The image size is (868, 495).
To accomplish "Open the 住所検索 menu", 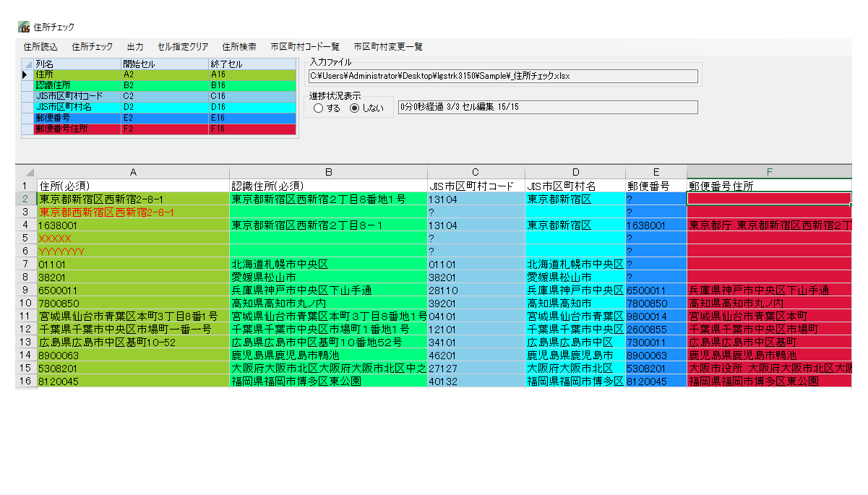I will tap(239, 47).
